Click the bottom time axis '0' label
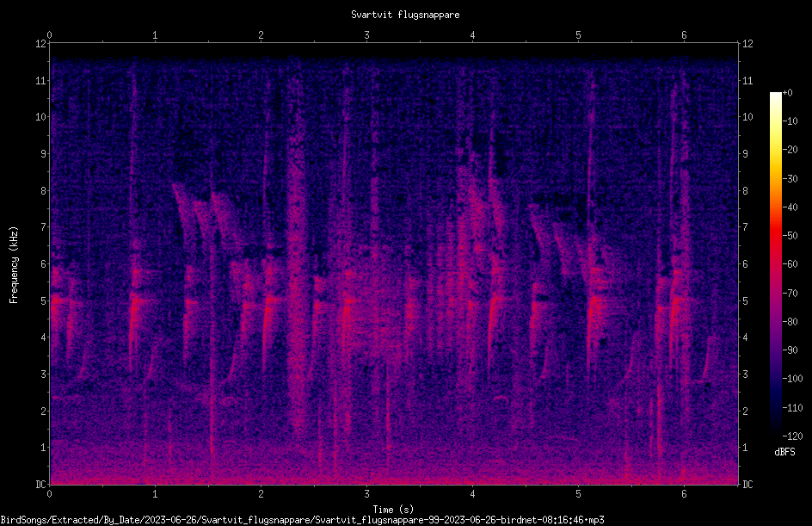Viewport: 812px width, 526px height. pos(49,494)
